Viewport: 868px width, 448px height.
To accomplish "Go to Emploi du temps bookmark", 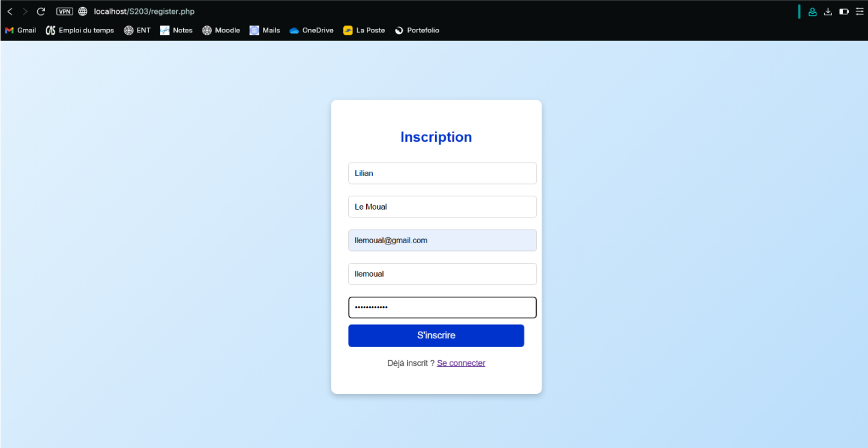I will click(x=80, y=30).
